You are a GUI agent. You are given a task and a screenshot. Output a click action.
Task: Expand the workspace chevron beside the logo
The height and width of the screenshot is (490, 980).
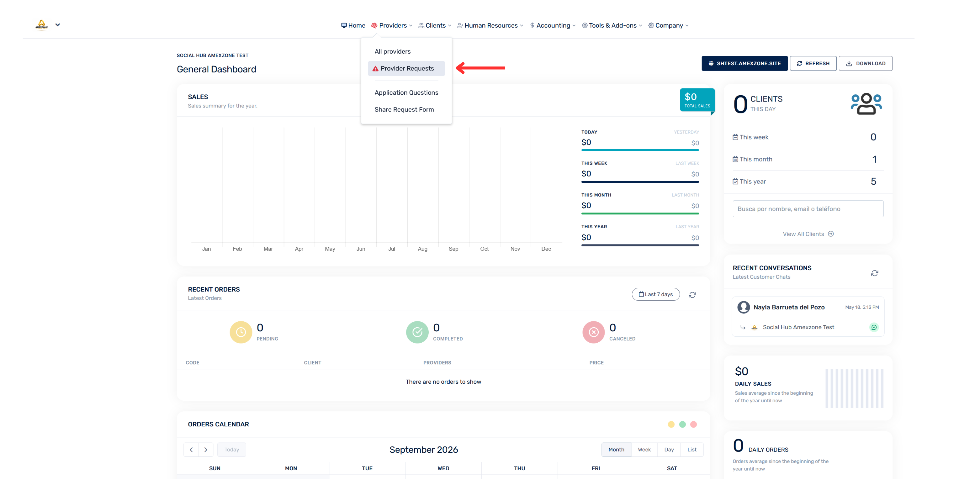(57, 25)
